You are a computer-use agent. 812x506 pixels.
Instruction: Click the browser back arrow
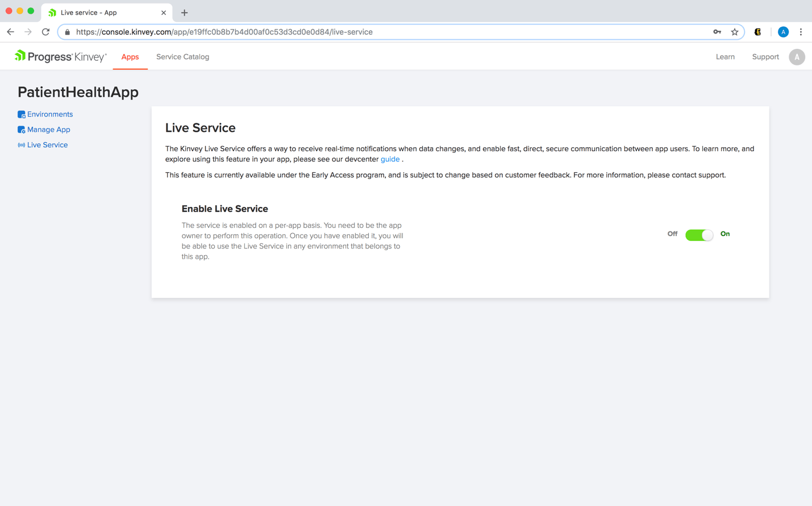tap(10, 32)
